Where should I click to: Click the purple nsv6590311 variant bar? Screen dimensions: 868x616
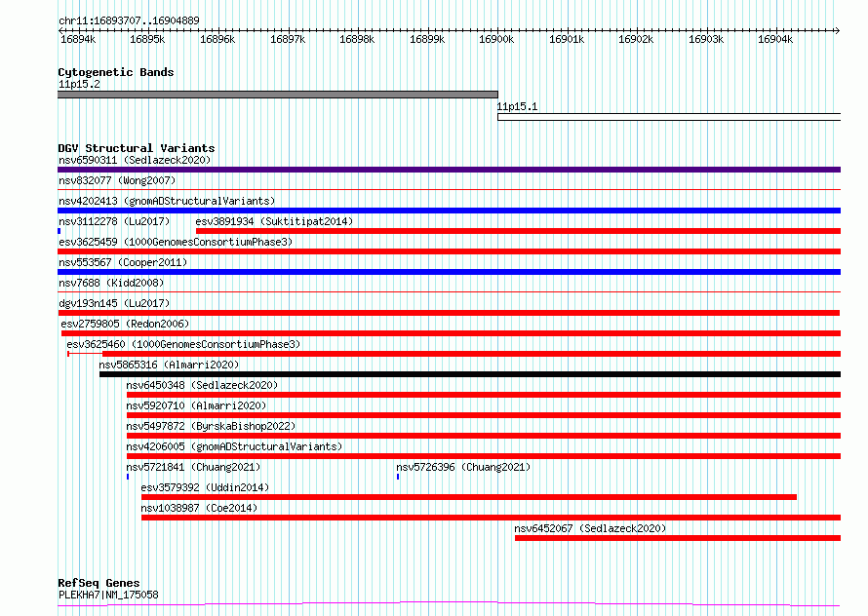(x=449, y=170)
